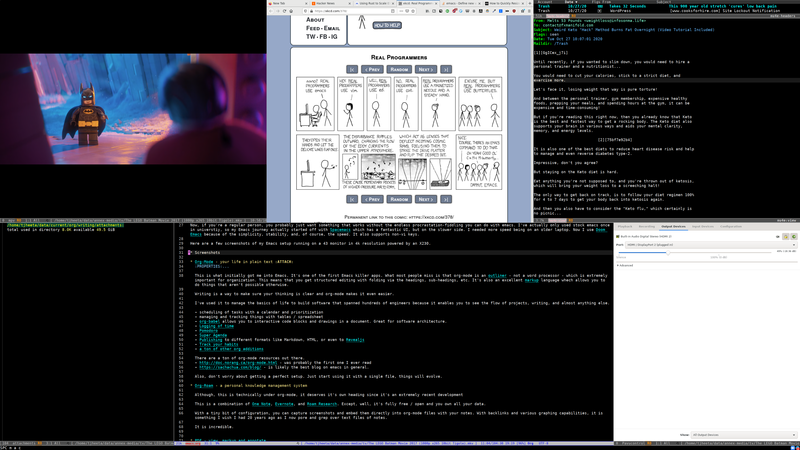Click Random button below the comic
The image size is (800, 450).
click(399, 199)
